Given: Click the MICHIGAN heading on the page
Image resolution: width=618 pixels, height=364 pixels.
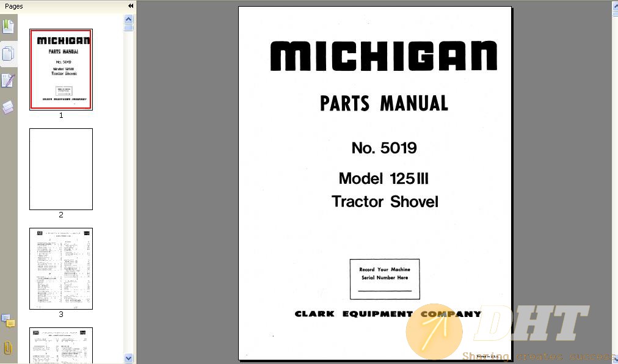Looking at the screenshot, I should (x=384, y=56).
